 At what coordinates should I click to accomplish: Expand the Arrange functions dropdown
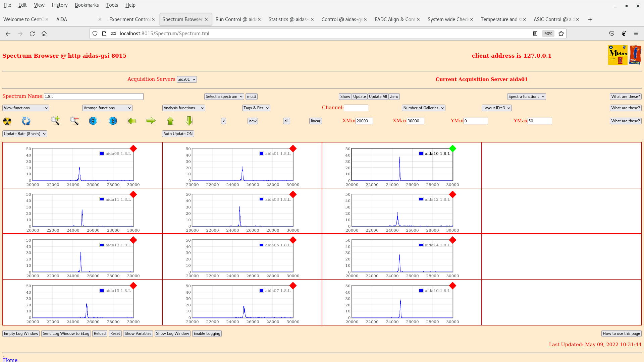[107, 108]
